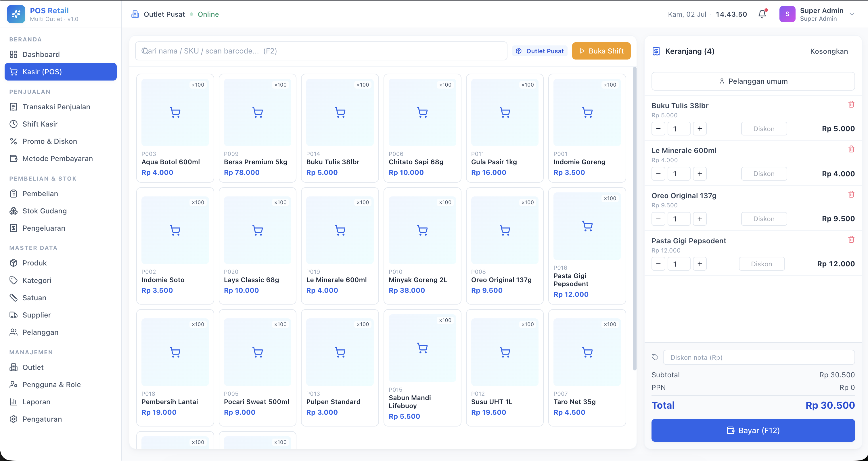Image resolution: width=868 pixels, height=461 pixels.
Task: Open Pelanggan page
Action: (61, 332)
